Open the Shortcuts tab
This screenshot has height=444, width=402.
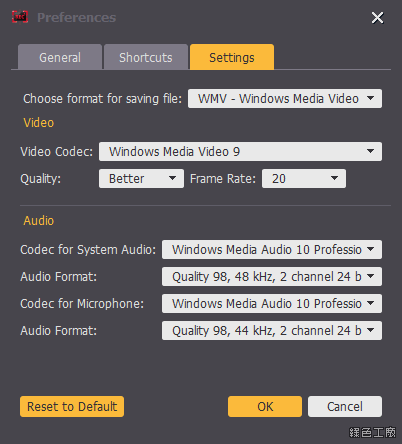(146, 57)
